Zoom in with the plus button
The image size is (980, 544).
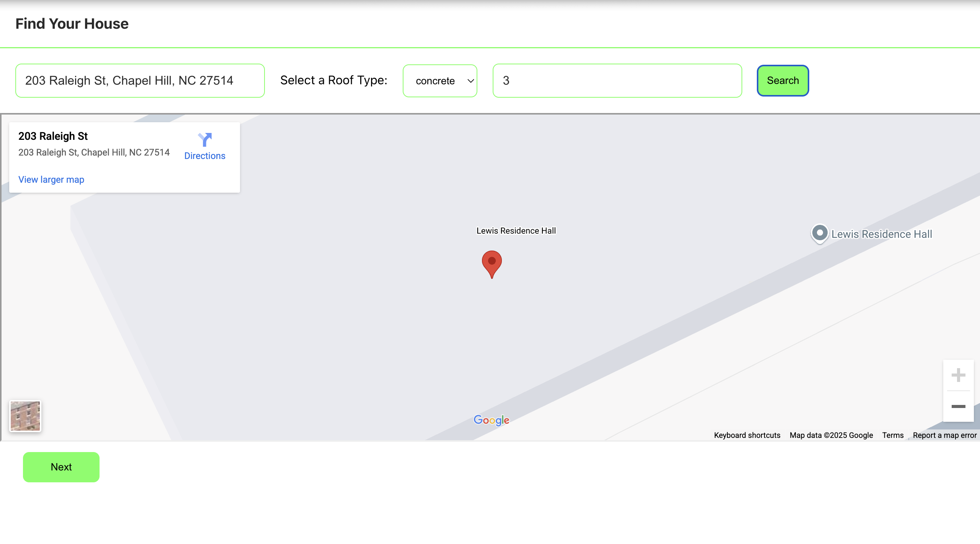pos(958,375)
